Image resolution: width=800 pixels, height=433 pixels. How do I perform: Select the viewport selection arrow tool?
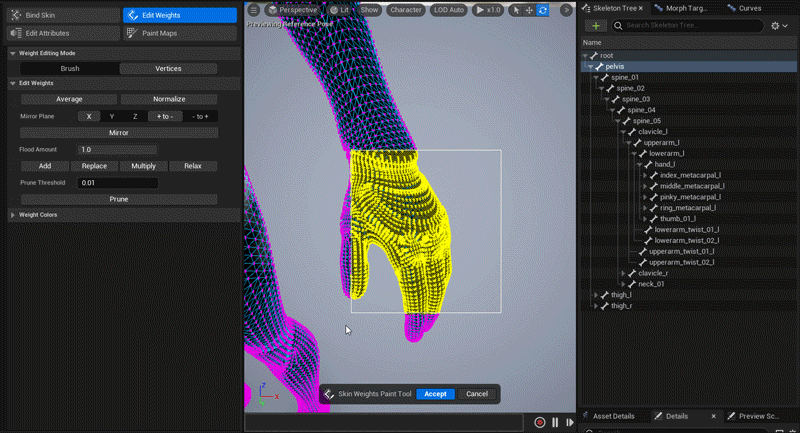(516, 10)
